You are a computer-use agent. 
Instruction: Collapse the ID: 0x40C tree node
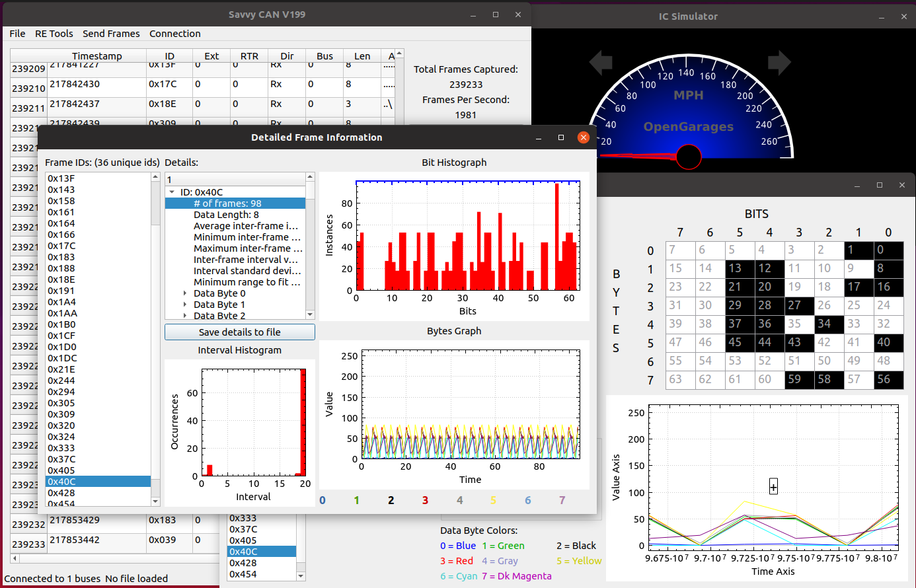[x=172, y=192]
